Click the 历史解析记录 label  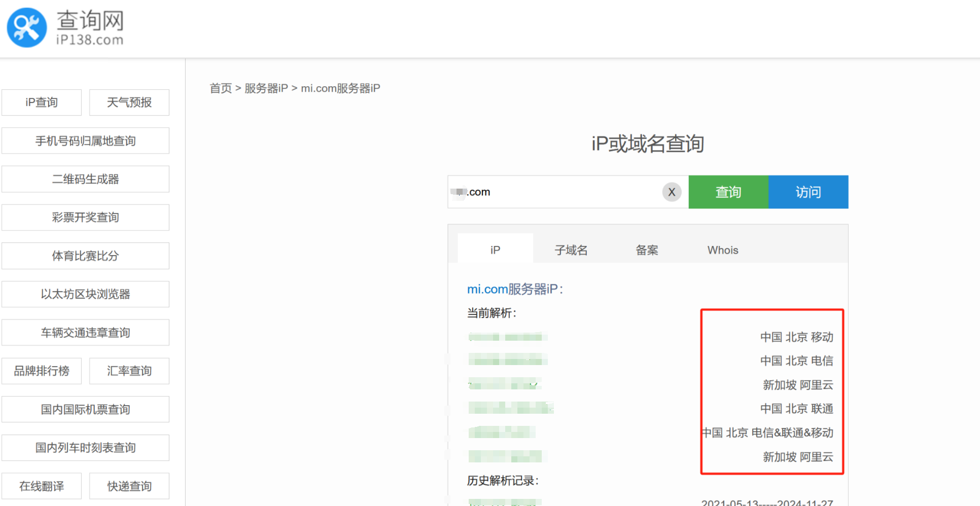(503, 481)
